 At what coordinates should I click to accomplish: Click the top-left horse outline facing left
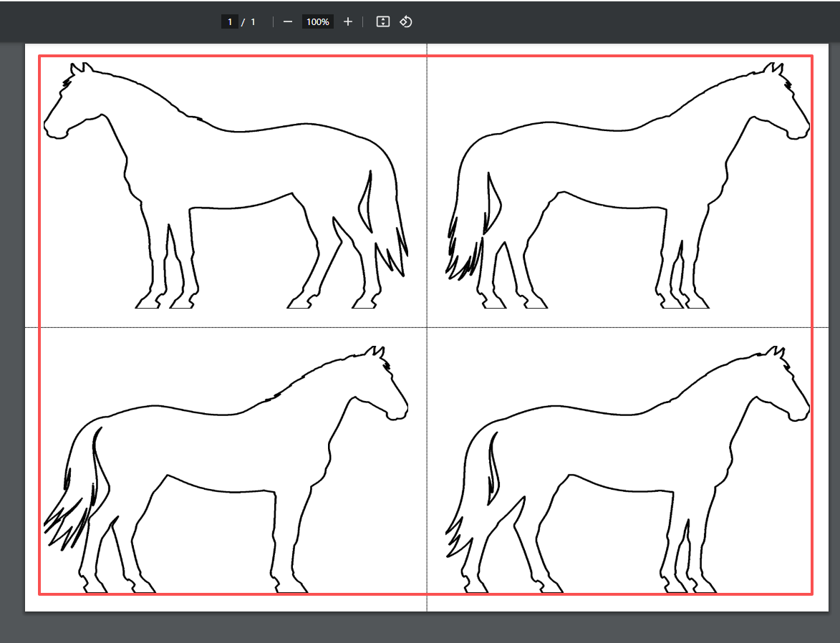[226, 185]
